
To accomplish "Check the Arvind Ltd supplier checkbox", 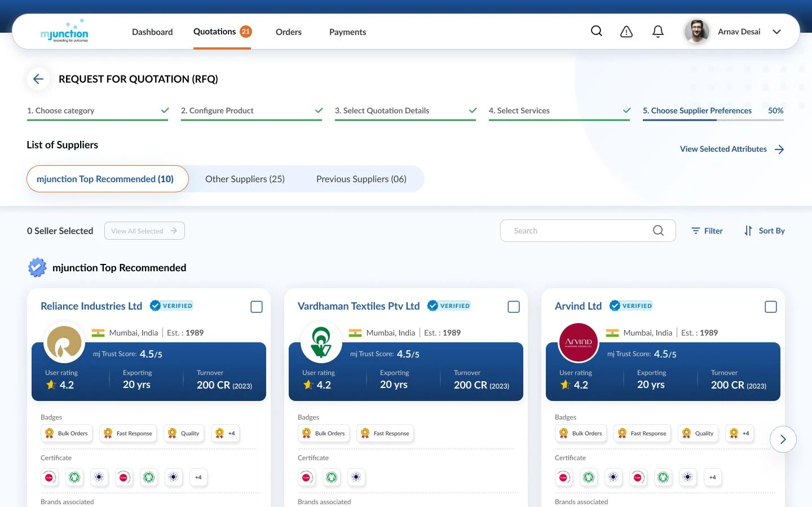I will pos(771,307).
